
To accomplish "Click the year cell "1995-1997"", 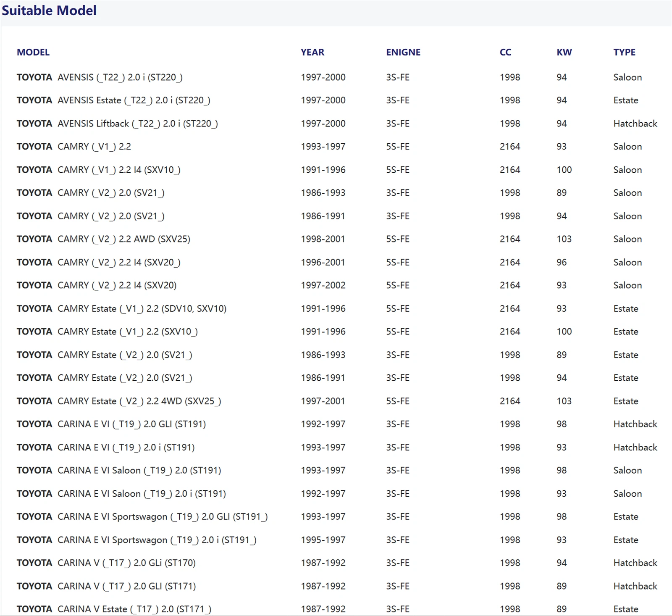I will (x=323, y=540).
